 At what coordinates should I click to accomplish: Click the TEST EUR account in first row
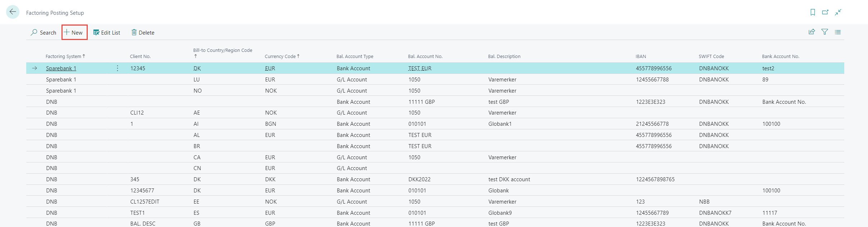pos(420,68)
